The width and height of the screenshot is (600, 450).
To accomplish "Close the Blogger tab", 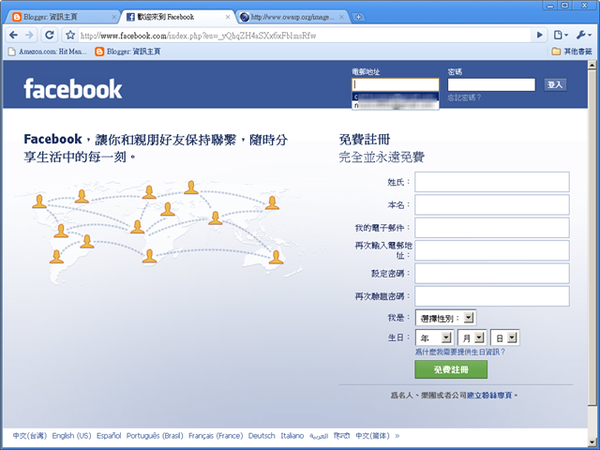I will click(114, 17).
